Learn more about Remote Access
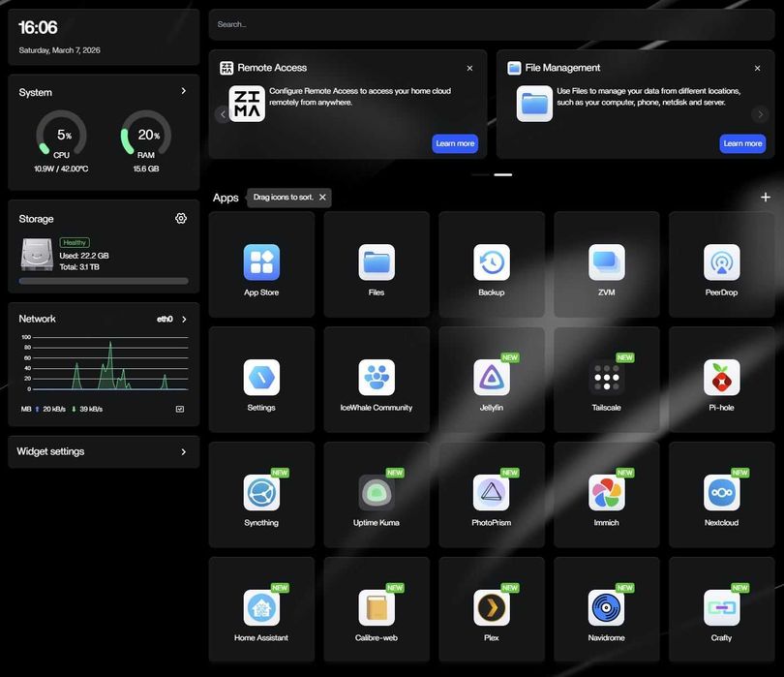The image size is (784, 677). [455, 143]
